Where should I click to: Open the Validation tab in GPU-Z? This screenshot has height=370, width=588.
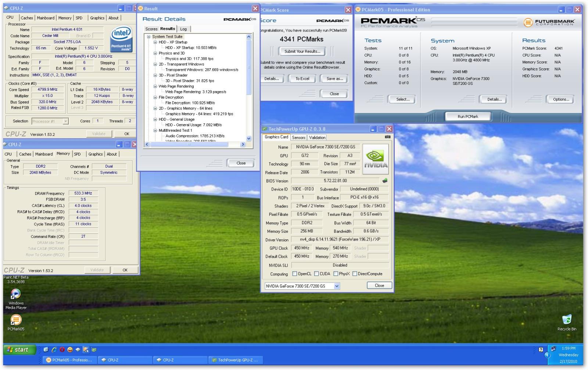pos(317,138)
